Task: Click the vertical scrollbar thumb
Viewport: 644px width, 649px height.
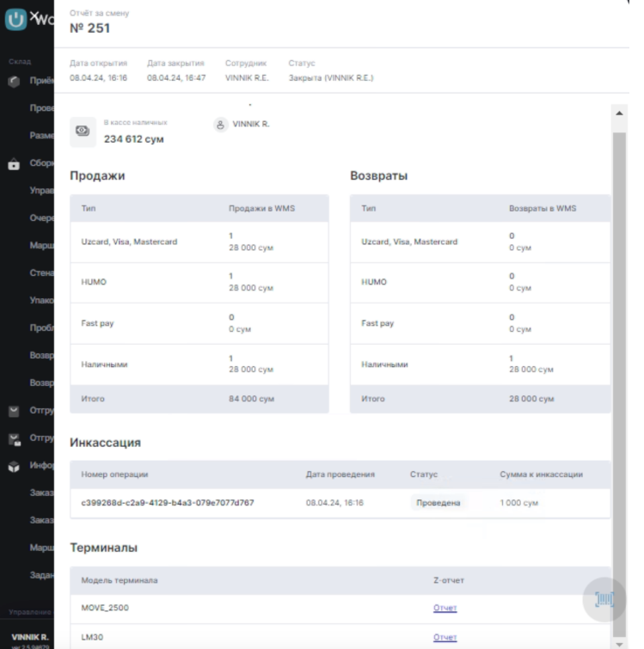Action: (x=619, y=384)
